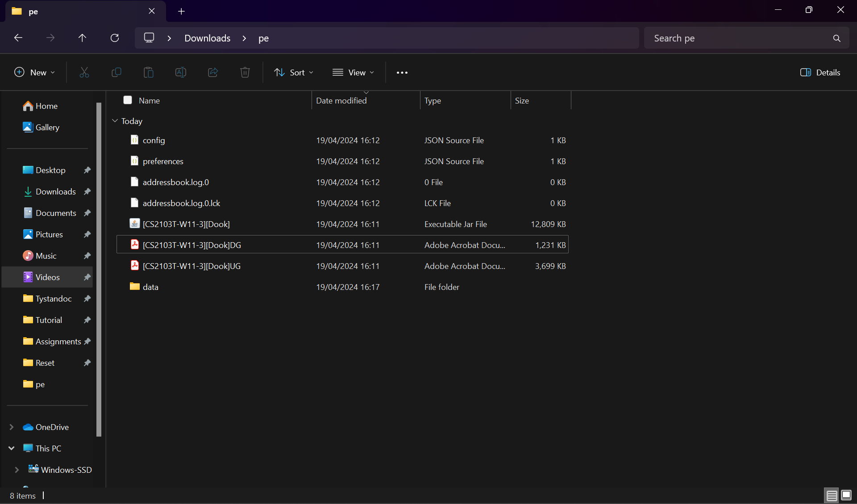Click the Share icon in toolbar

pos(213,72)
